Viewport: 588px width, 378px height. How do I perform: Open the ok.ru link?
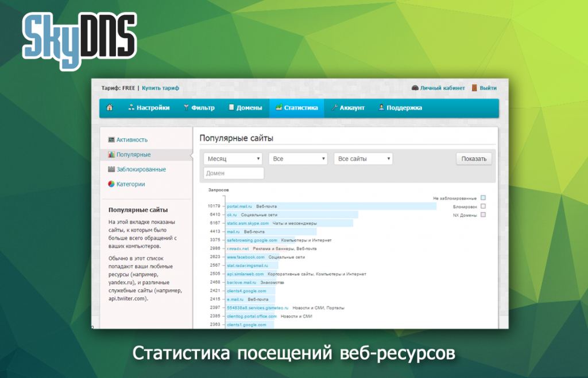click(232, 215)
